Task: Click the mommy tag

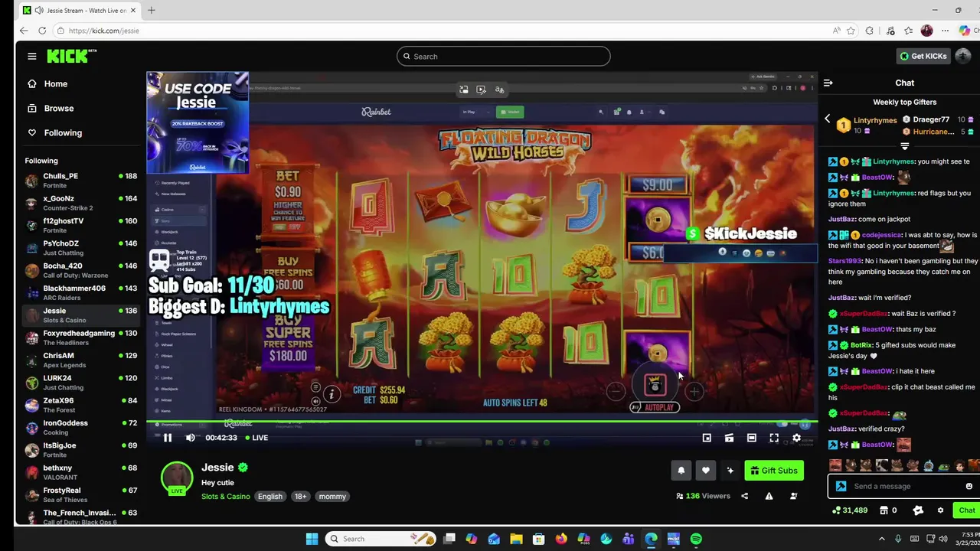Action: tap(332, 496)
